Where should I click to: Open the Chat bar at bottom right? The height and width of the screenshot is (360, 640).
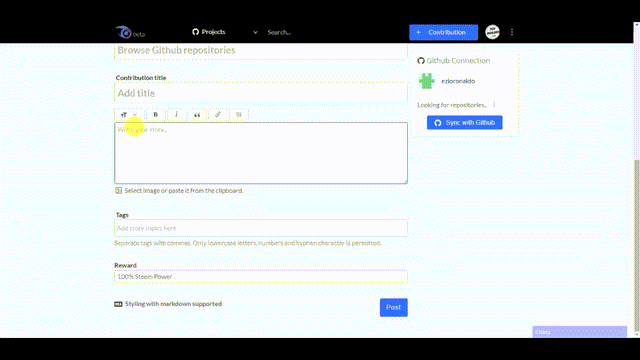point(580,331)
